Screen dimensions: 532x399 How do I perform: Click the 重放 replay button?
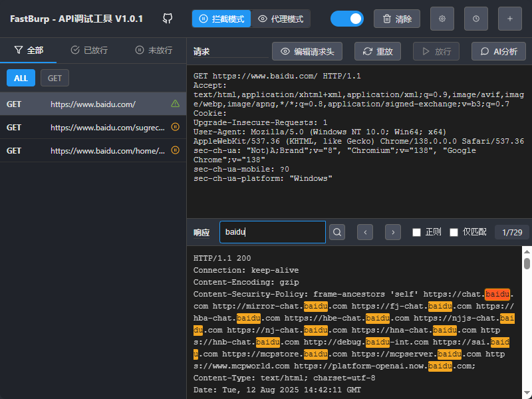tap(378, 51)
